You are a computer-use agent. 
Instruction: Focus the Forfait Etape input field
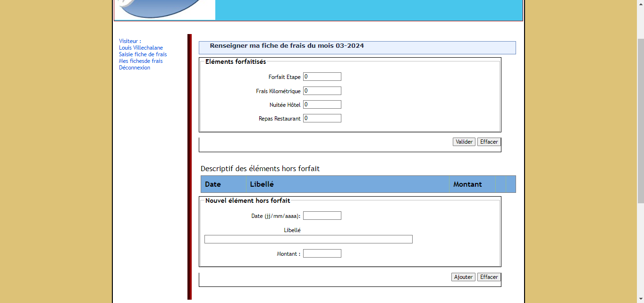[x=322, y=77]
